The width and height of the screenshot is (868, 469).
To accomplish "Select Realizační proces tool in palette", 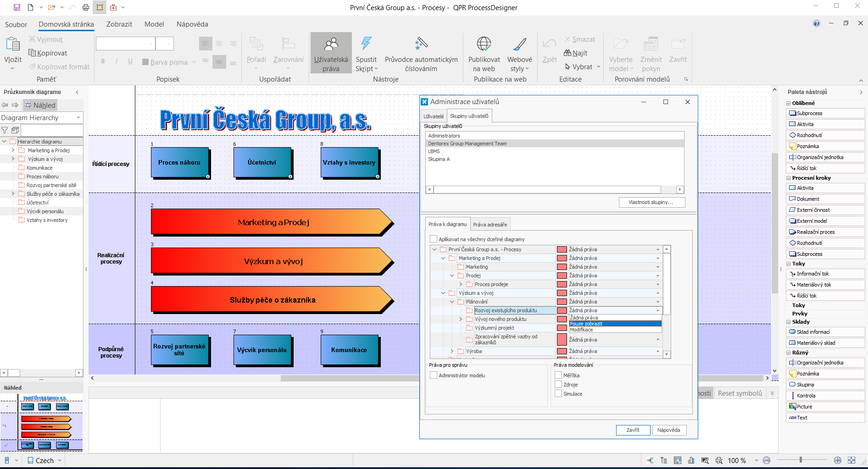I will (x=825, y=232).
